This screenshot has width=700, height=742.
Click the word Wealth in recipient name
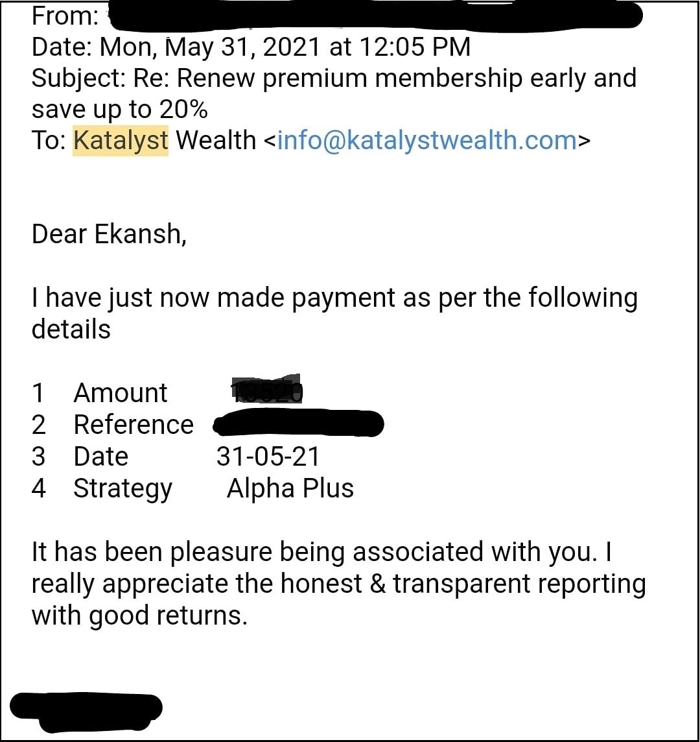(x=216, y=140)
